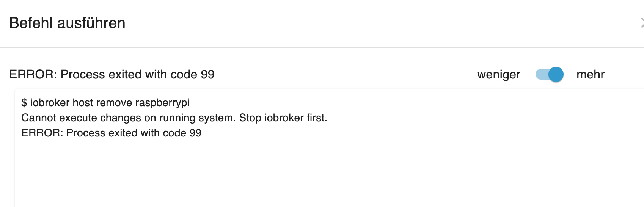Click the 'host remove' text in the command
Viewport: 644px width, 207px height.
[x=102, y=103]
